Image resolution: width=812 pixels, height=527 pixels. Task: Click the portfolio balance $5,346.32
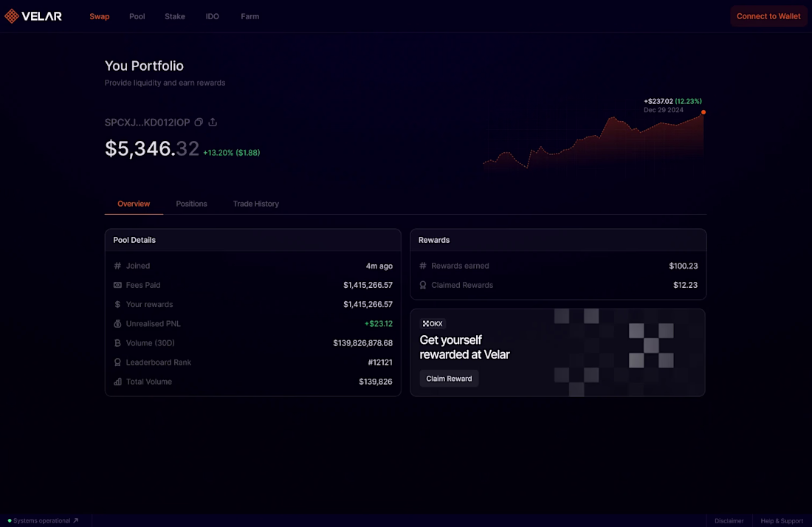pyautogui.click(x=152, y=148)
